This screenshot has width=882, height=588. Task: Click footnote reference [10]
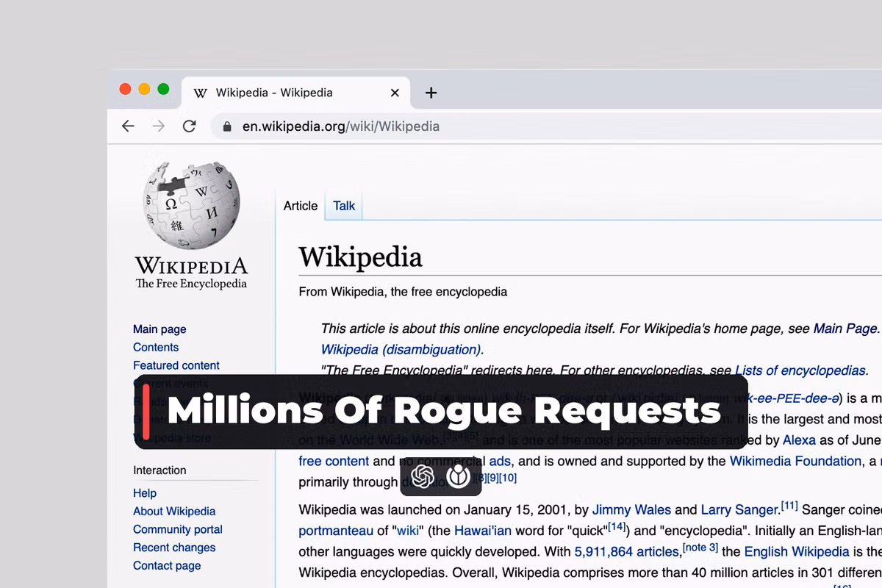pos(508,478)
